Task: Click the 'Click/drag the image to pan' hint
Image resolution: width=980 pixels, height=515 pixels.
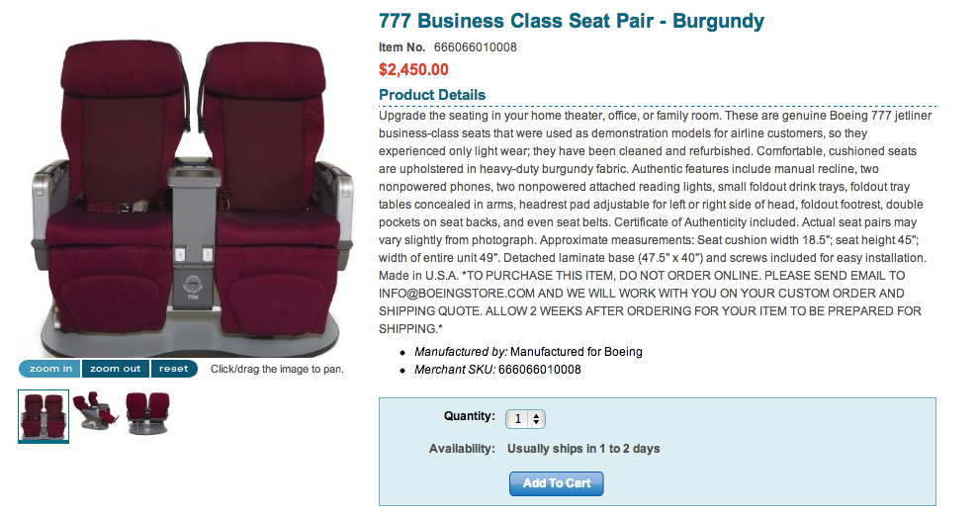Action: [277, 369]
